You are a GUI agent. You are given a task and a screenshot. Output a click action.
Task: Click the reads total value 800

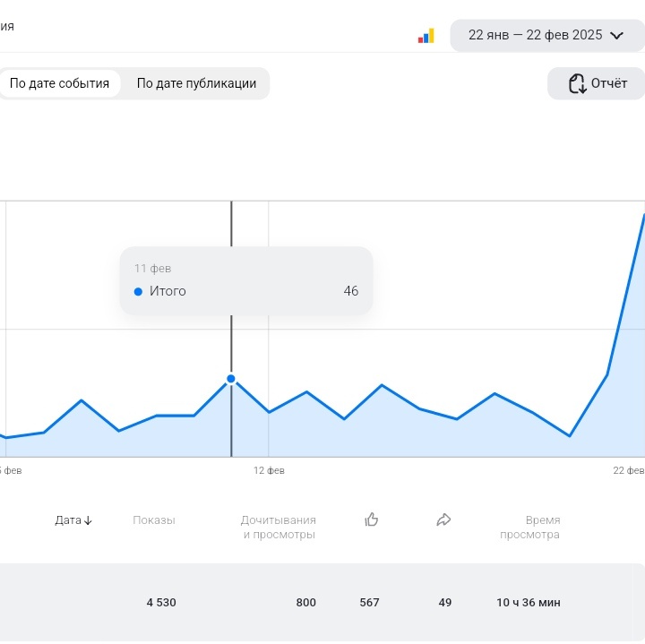(x=306, y=603)
